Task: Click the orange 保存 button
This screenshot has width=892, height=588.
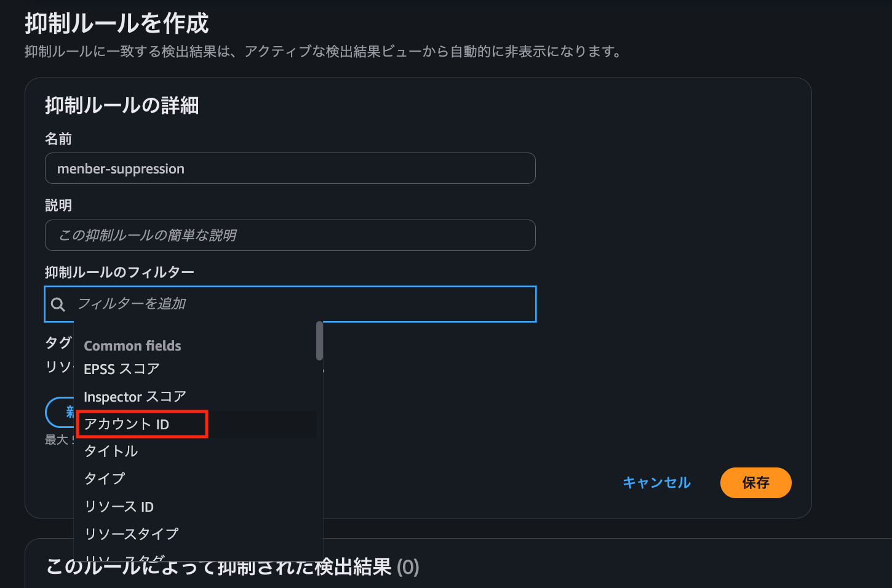Action: [756, 483]
